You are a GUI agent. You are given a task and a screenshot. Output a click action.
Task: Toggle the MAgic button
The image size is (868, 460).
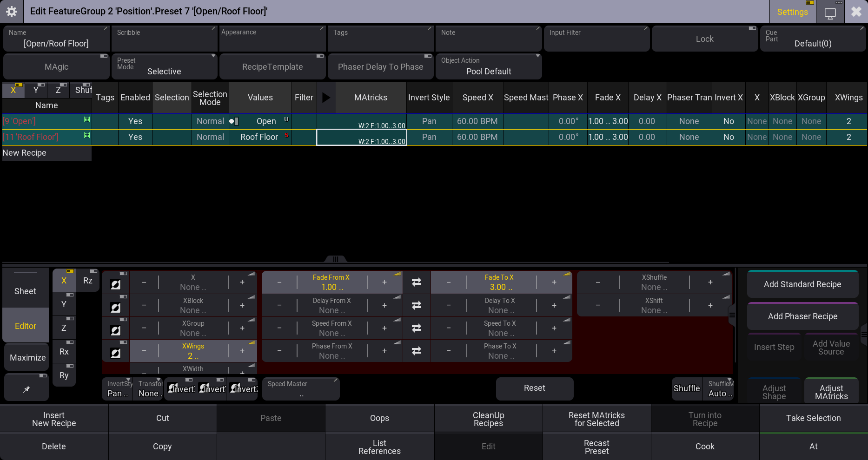57,67
